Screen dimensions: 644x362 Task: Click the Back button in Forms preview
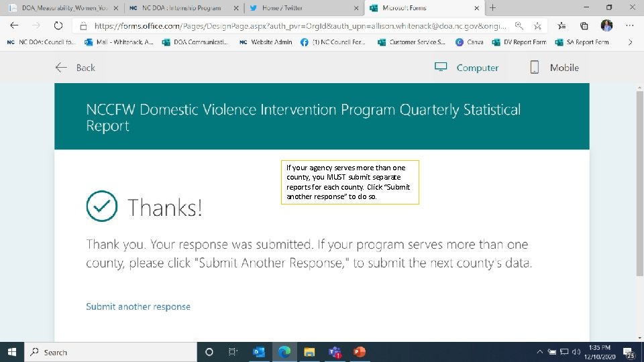point(75,68)
